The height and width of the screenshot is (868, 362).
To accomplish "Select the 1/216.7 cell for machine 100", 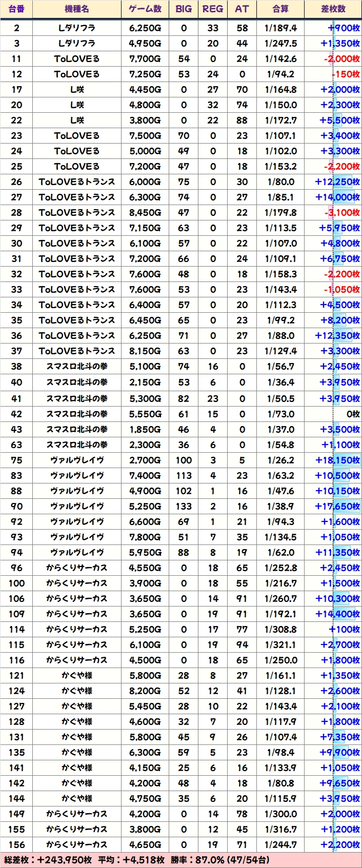I will point(280,583).
